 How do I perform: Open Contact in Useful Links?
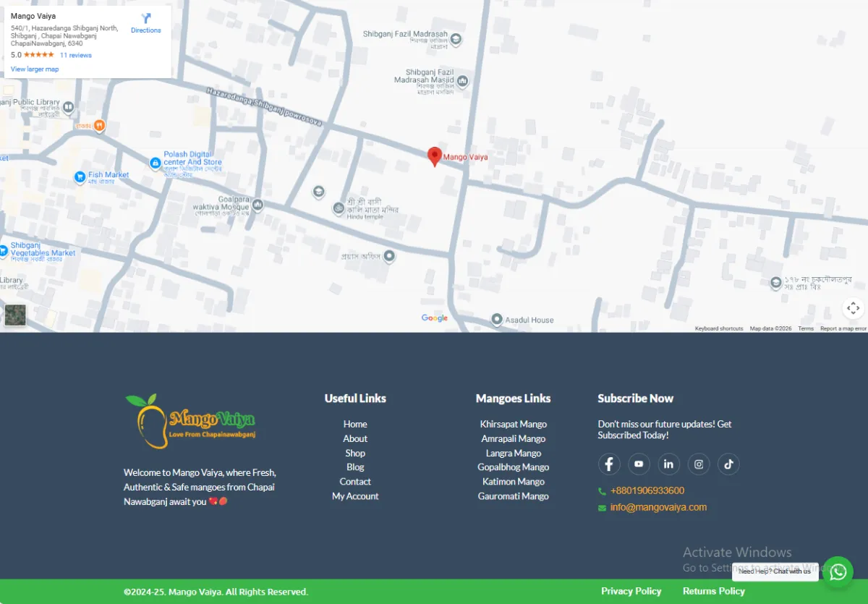click(x=355, y=482)
